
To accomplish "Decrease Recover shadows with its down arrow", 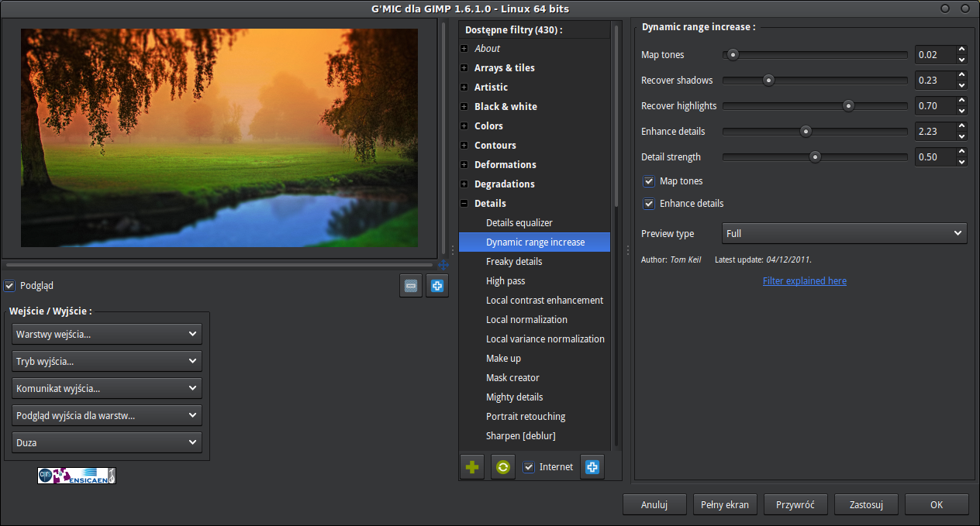I will (961, 85).
